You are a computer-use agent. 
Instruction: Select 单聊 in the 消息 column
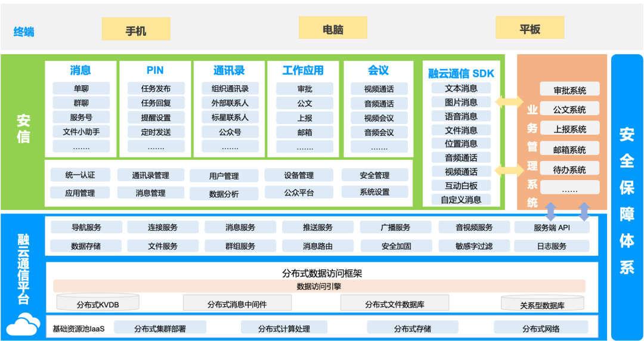(81, 89)
